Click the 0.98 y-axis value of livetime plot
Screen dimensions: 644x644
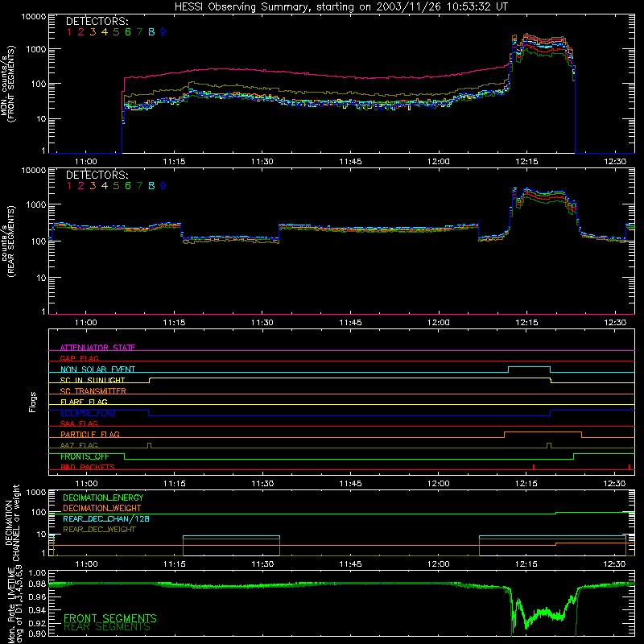(x=37, y=584)
